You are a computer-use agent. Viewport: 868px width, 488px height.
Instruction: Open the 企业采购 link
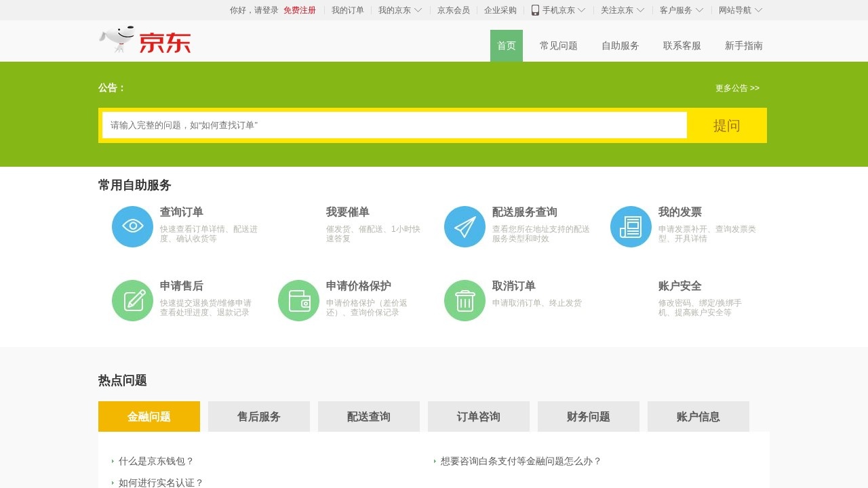500,10
